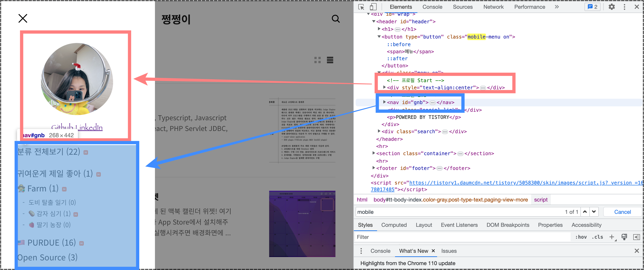Toggle the device toolbar icon in DevTools

(x=373, y=7)
